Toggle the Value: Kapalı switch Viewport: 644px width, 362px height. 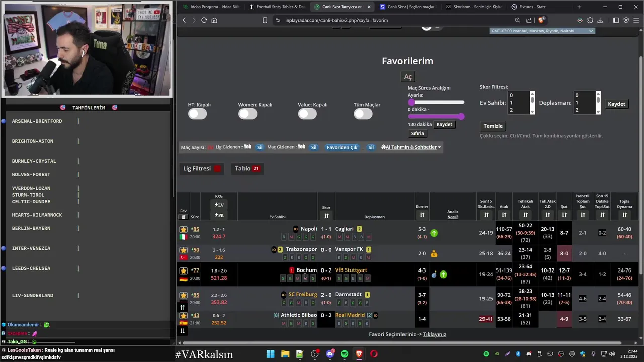307,114
